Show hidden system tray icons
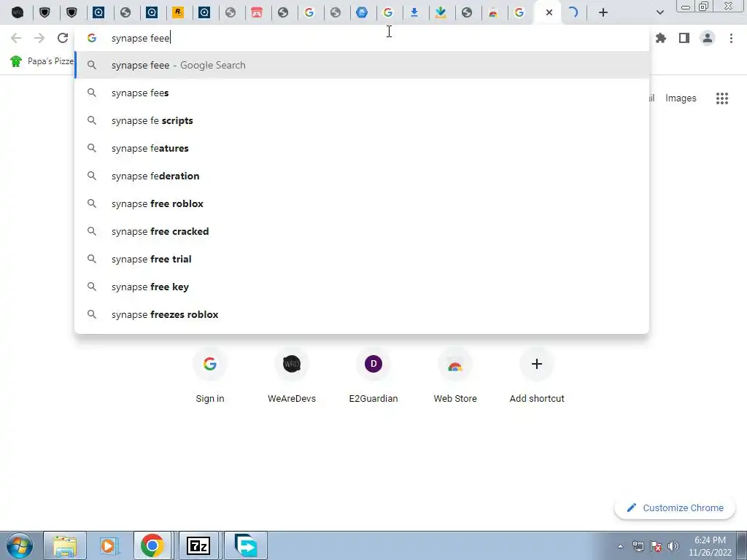Image resolution: width=747 pixels, height=560 pixels. 620,546
